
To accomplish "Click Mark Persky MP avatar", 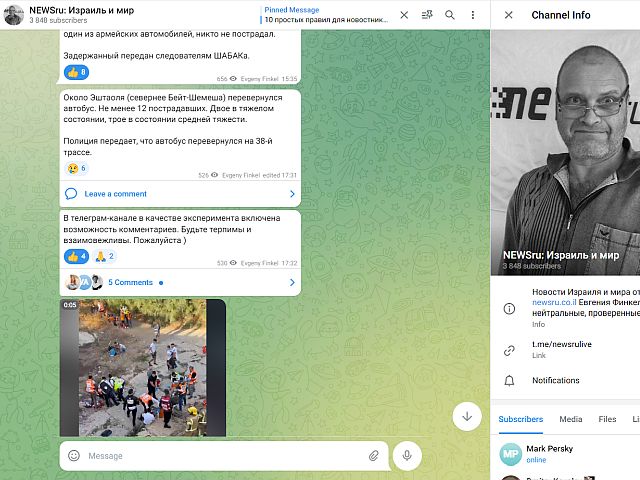I will (x=511, y=454).
